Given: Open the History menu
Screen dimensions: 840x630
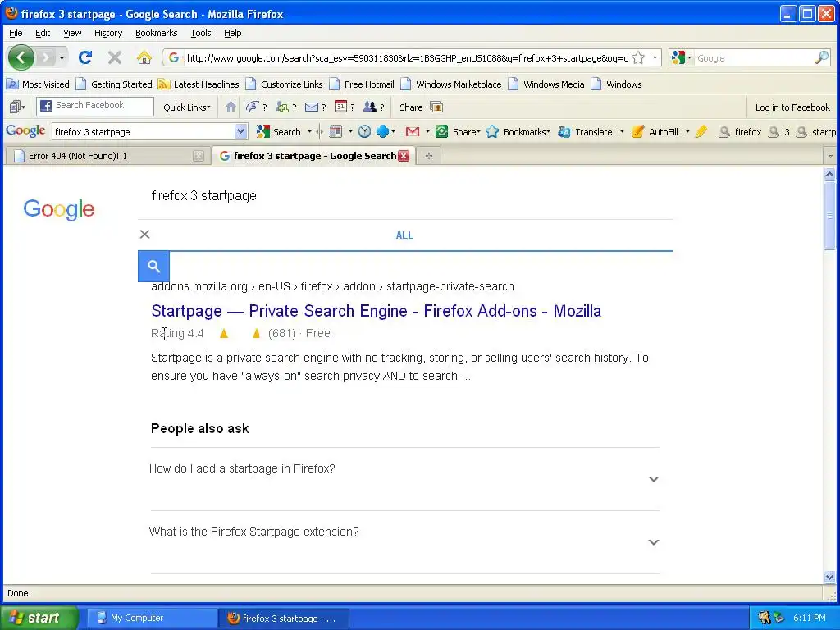Looking at the screenshot, I should coord(108,33).
